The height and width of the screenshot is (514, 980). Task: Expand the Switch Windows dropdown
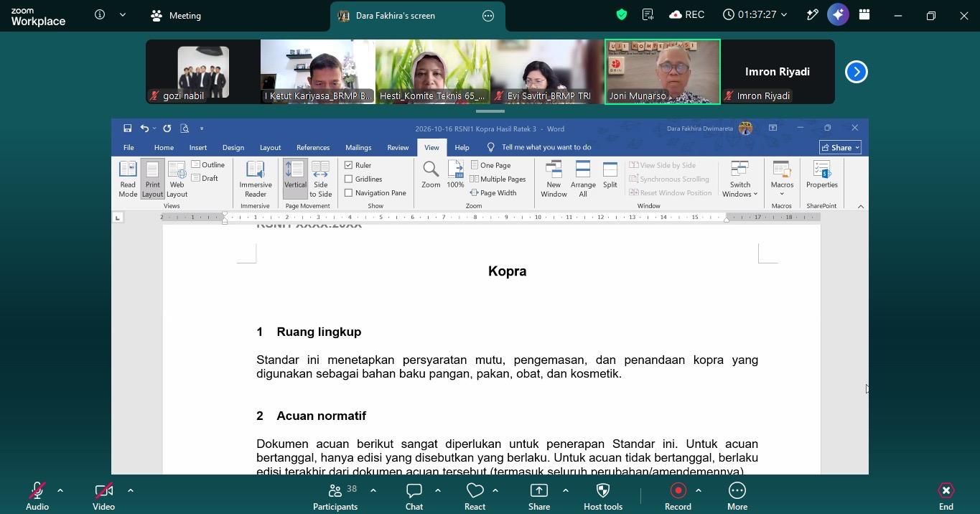pos(739,179)
